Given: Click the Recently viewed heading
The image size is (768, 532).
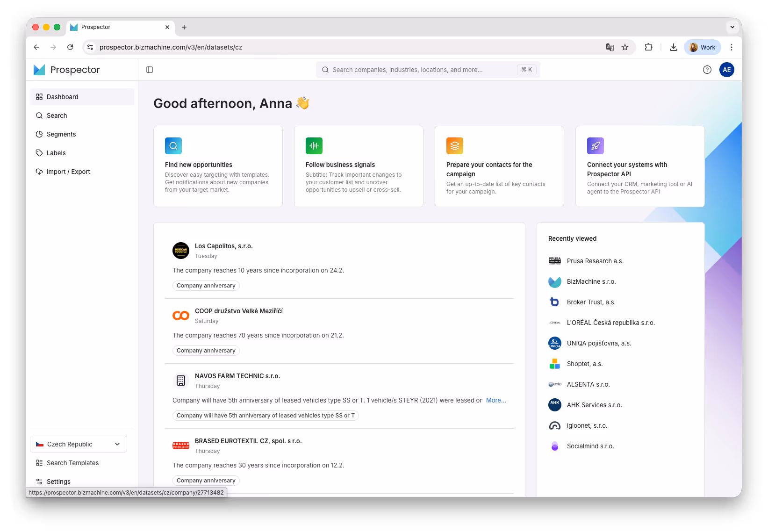Looking at the screenshot, I should point(572,238).
